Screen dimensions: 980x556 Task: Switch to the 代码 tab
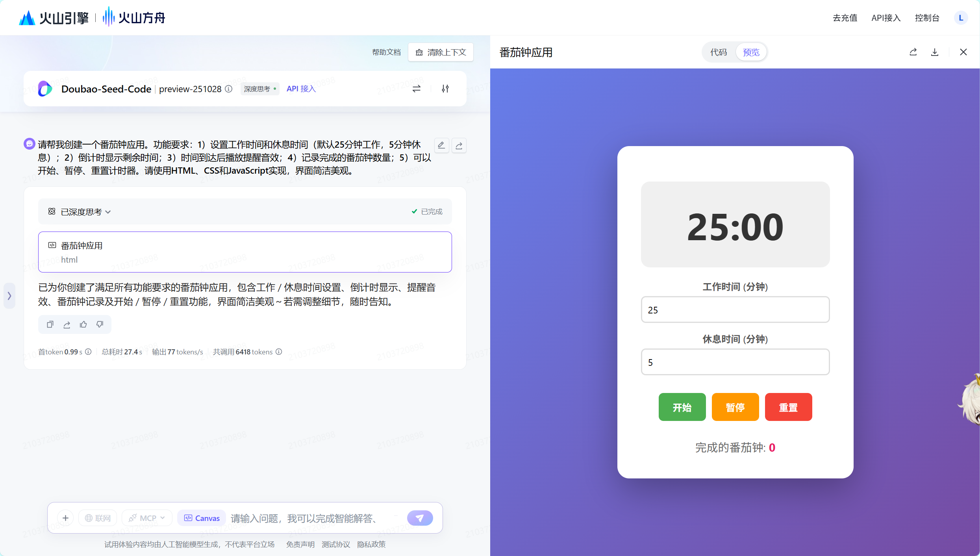pos(718,52)
